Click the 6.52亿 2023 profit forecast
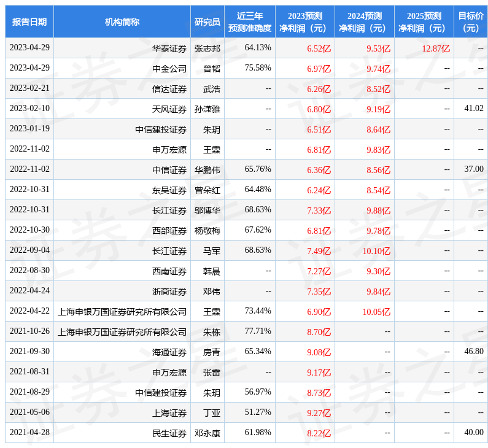The width and height of the screenshot is (488, 448). [319, 48]
